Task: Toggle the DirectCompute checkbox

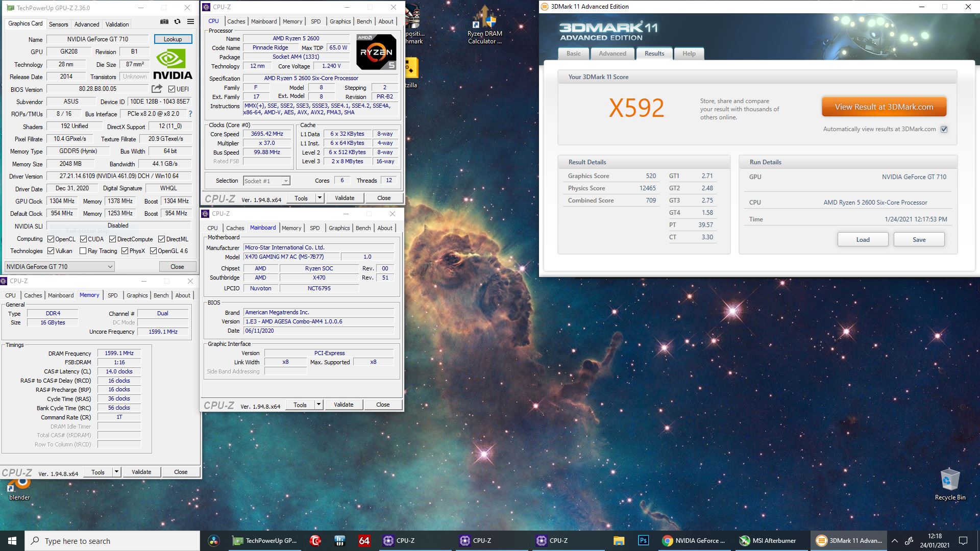Action: [x=112, y=239]
